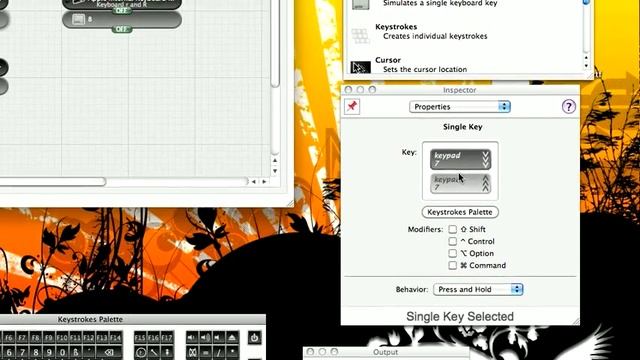Click the keypad slash key in palette
This screenshot has width=640, height=360.
point(218,352)
